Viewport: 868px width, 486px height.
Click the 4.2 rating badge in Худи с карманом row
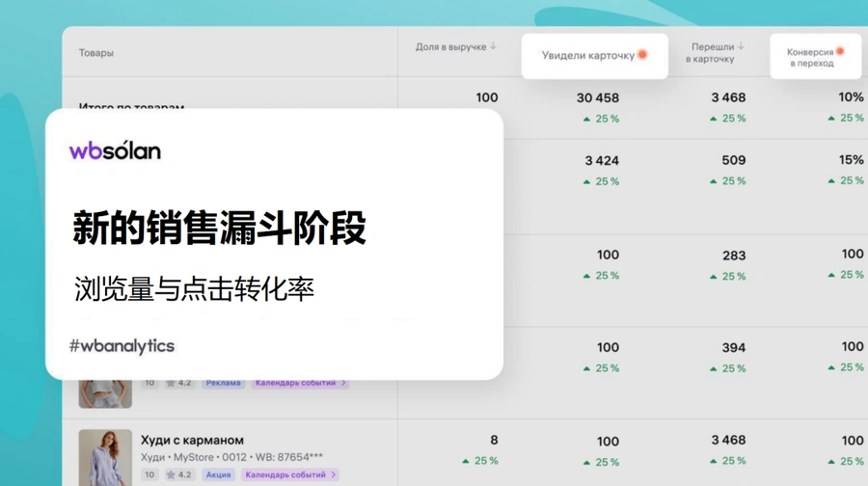(x=178, y=474)
